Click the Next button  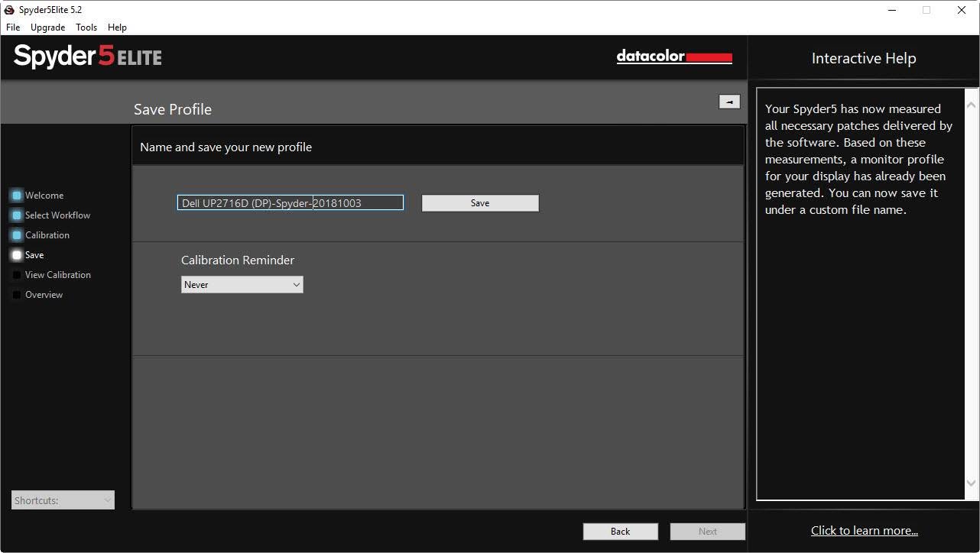(708, 532)
